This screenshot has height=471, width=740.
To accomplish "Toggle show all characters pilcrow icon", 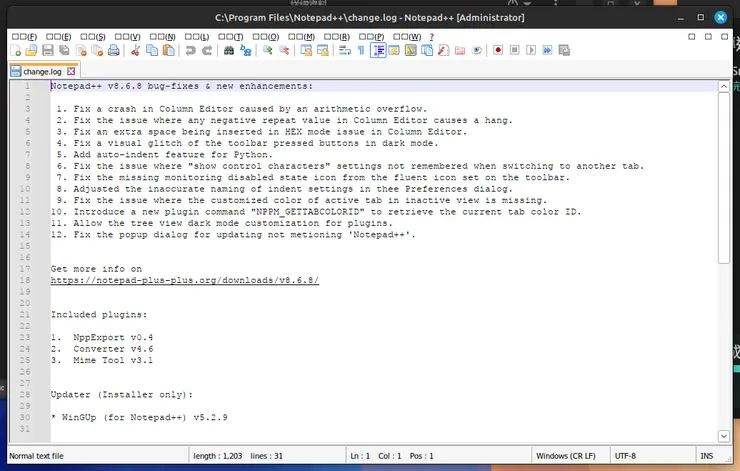I will 361,50.
